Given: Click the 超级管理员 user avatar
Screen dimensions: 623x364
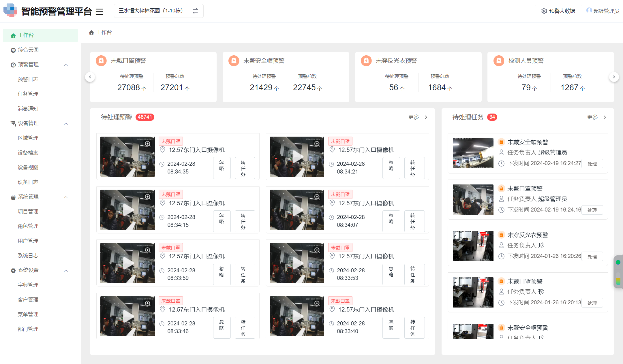Looking at the screenshot, I should click(589, 10).
